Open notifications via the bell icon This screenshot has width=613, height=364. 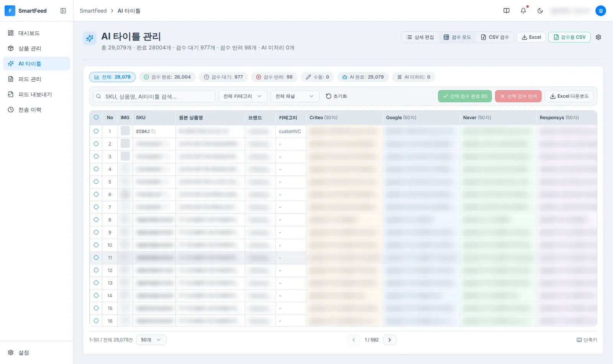point(523,11)
